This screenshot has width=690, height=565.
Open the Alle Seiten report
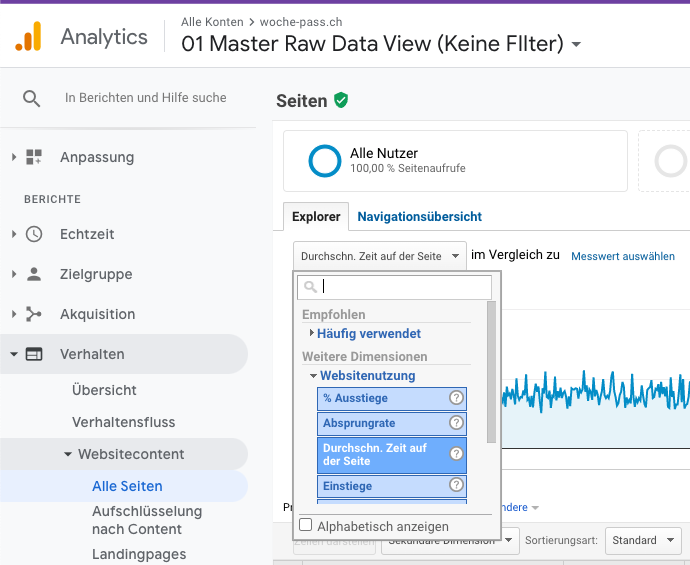tap(127, 486)
